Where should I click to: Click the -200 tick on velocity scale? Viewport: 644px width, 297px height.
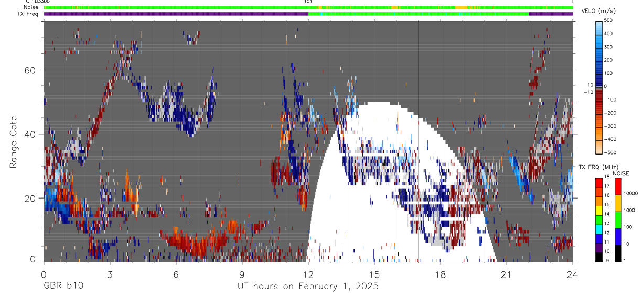tap(611, 113)
